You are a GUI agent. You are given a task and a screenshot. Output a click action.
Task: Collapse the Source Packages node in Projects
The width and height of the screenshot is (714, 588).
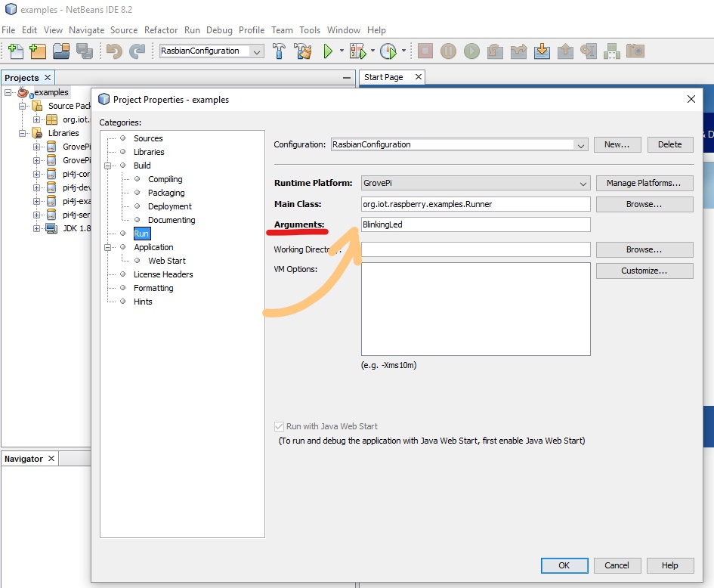22,106
